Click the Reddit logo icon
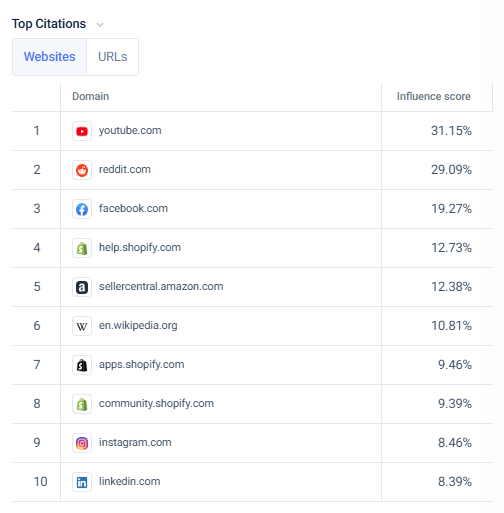 coord(82,170)
